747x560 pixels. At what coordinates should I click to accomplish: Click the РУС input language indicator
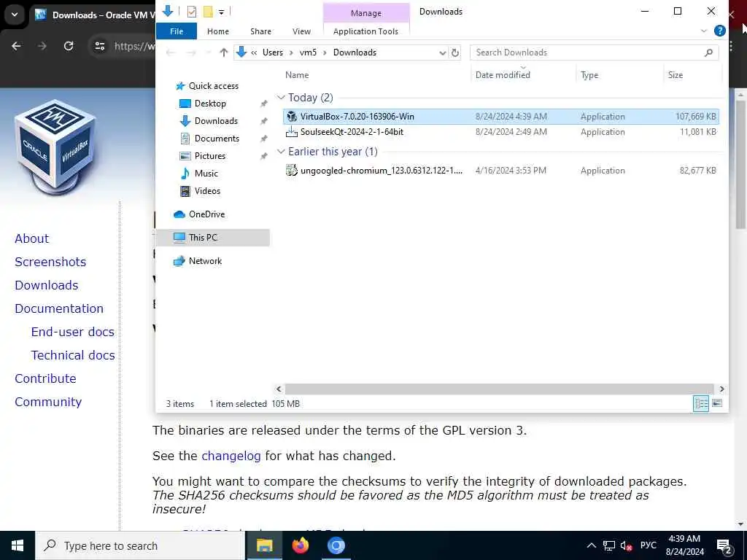pos(649,545)
